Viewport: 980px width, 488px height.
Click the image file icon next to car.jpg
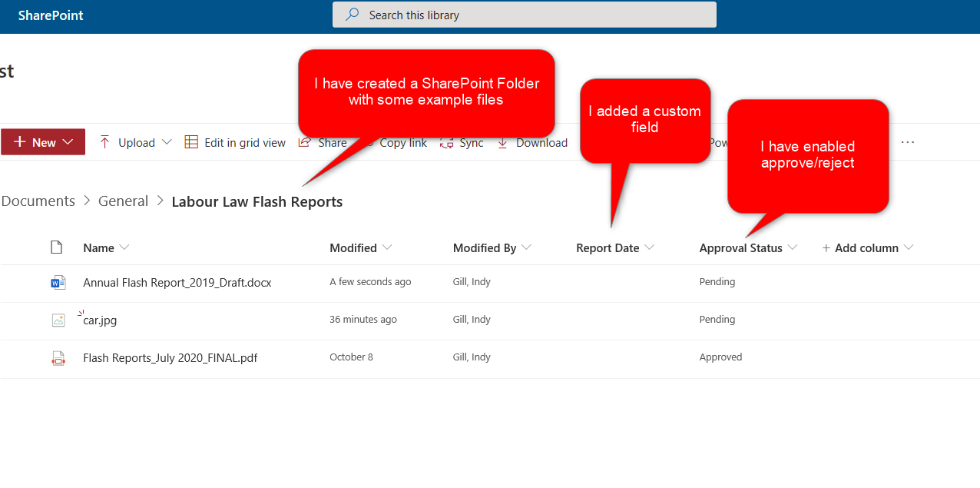coord(58,320)
